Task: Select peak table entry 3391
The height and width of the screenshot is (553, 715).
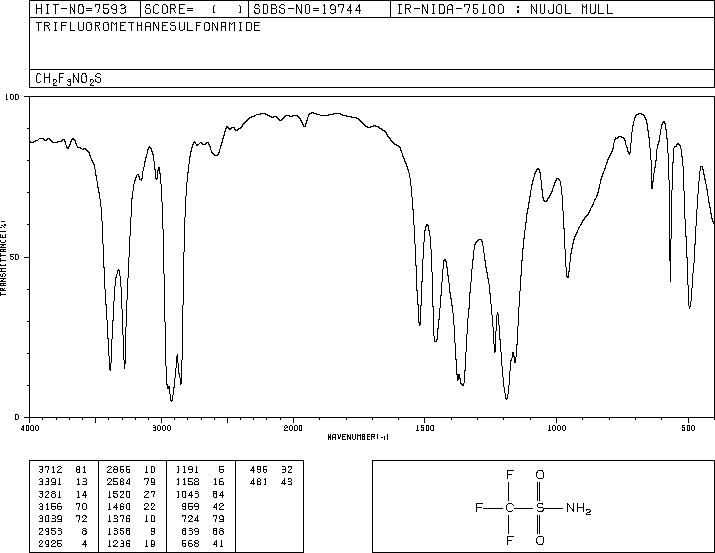Action: [50, 482]
